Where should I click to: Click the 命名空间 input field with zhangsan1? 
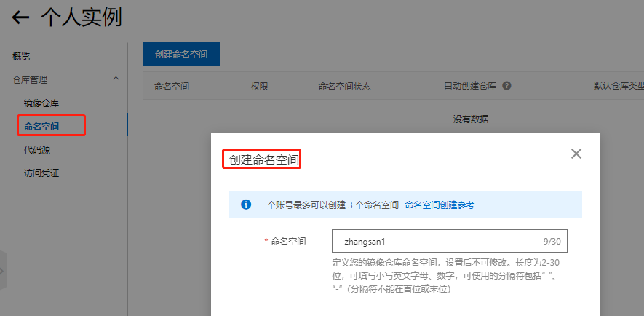(x=449, y=241)
